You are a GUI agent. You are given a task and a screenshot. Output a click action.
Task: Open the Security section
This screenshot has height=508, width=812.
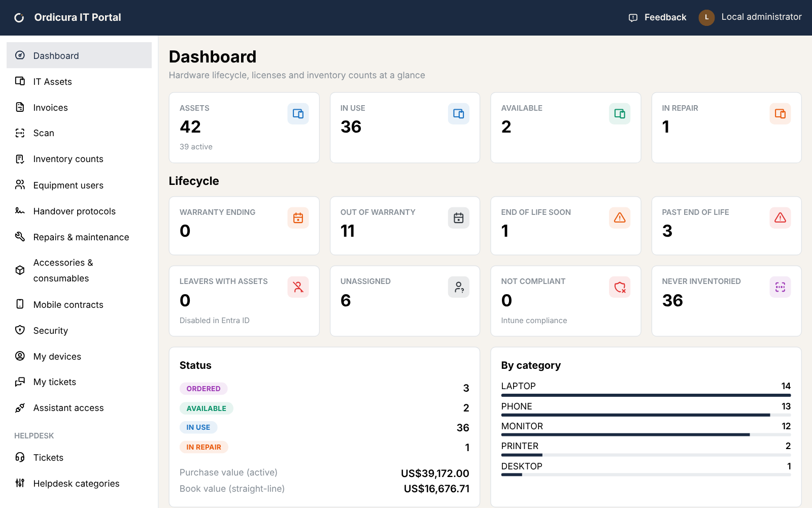coord(79,330)
